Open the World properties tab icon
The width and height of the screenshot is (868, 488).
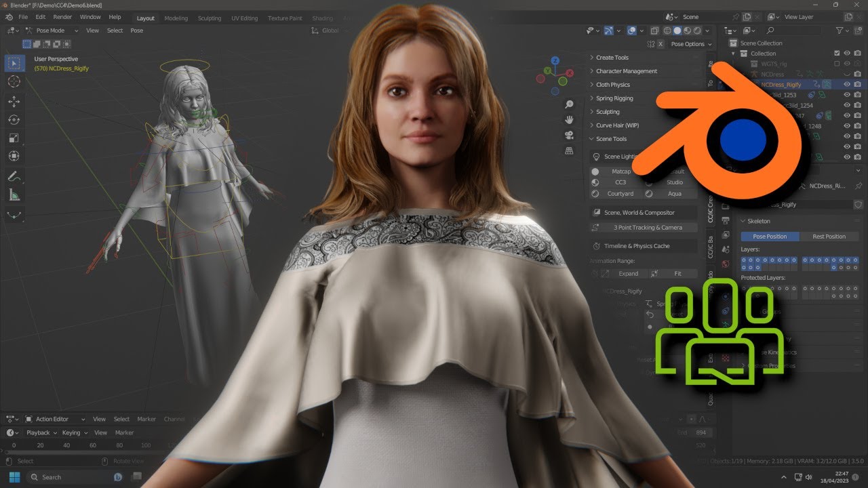point(726,264)
